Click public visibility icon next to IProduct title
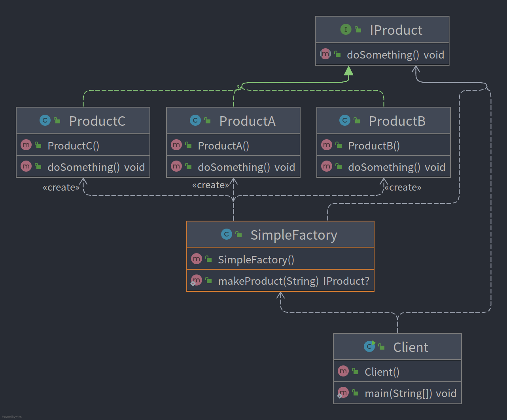 pyautogui.click(x=358, y=29)
